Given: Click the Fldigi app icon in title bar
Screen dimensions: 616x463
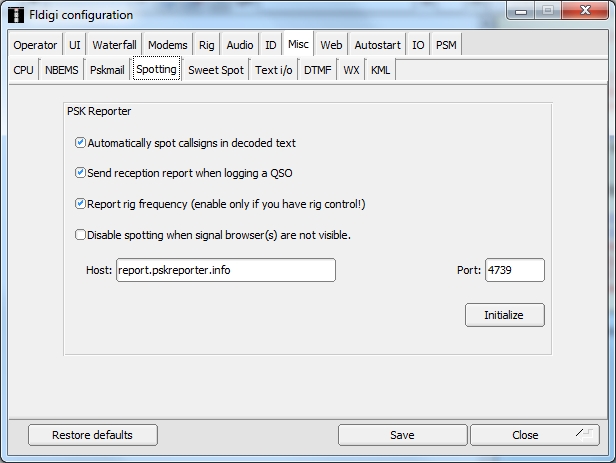Looking at the screenshot, I should tap(15, 14).
